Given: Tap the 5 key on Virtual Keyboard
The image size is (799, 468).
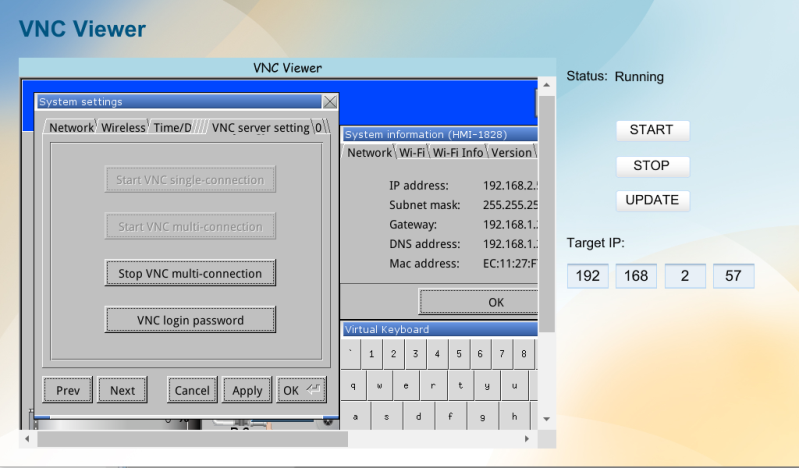Looking at the screenshot, I should [459, 354].
